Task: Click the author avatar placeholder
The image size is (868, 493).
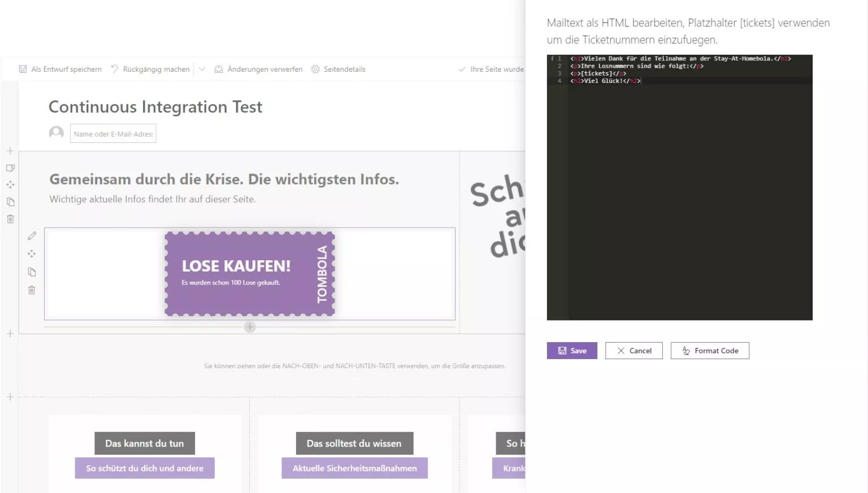Action: click(x=56, y=132)
